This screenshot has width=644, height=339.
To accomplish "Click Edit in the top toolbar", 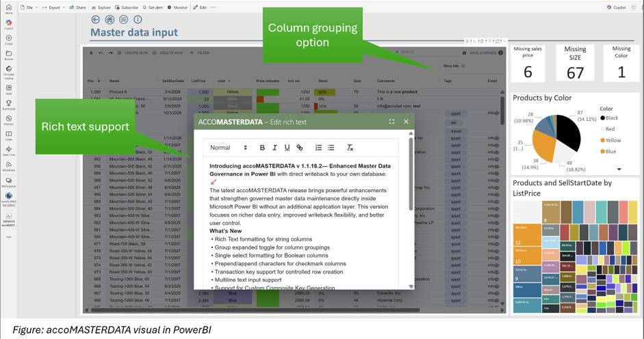I will point(200,8).
